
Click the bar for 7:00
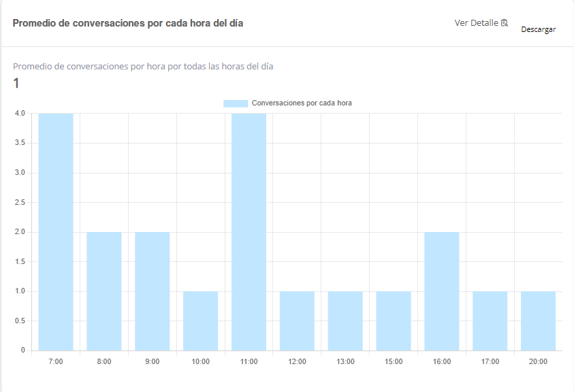[56, 231]
